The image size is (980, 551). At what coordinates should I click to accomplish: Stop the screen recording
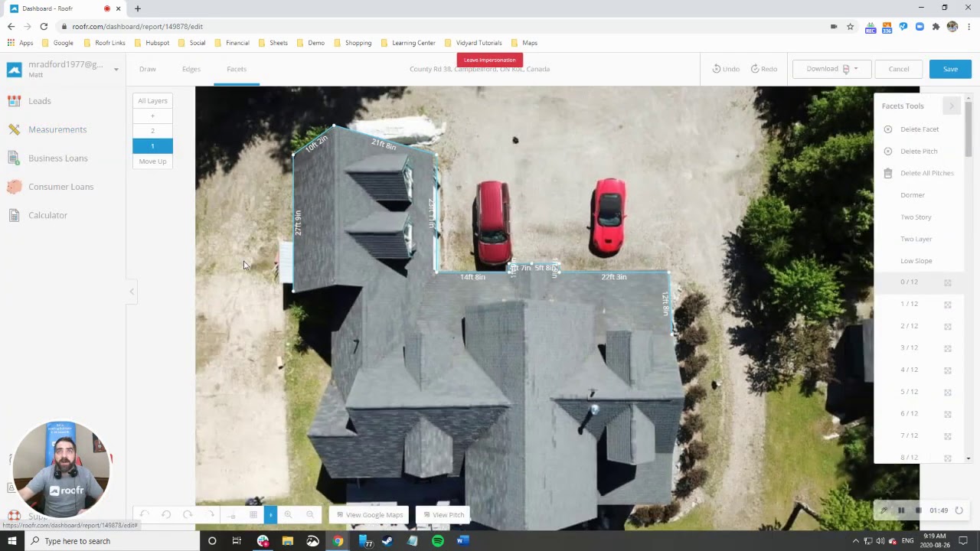click(x=918, y=510)
